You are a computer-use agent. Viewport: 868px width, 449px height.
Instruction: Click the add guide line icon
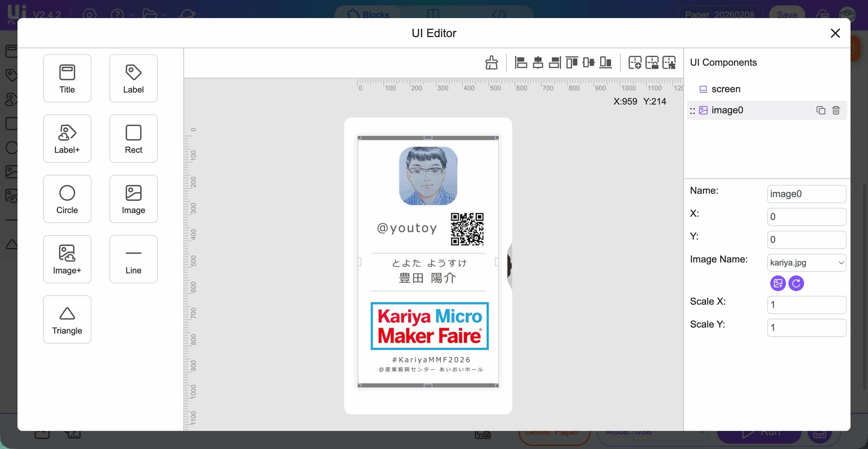pos(635,63)
